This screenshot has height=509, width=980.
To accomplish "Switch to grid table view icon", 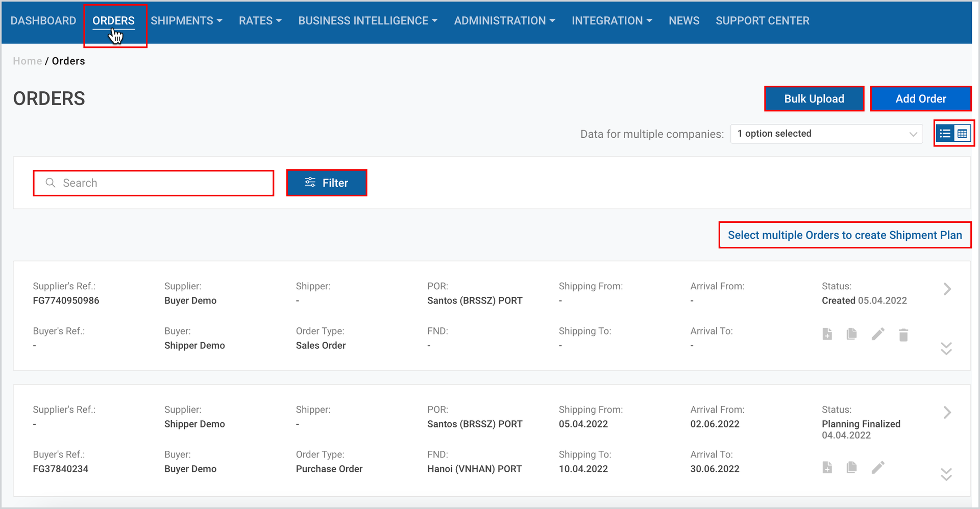I will click(962, 134).
